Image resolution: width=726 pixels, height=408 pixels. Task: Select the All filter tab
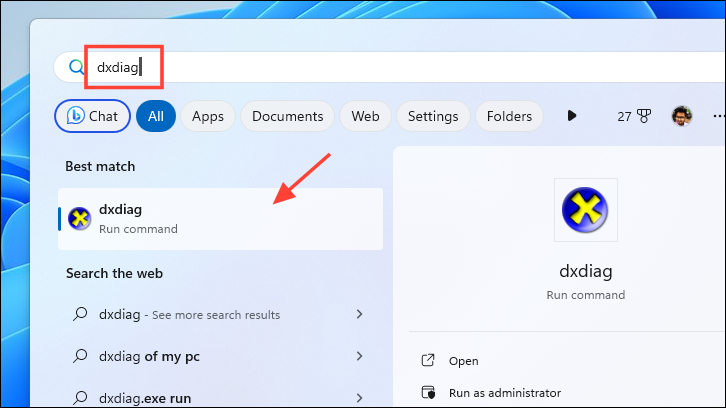tap(156, 116)
